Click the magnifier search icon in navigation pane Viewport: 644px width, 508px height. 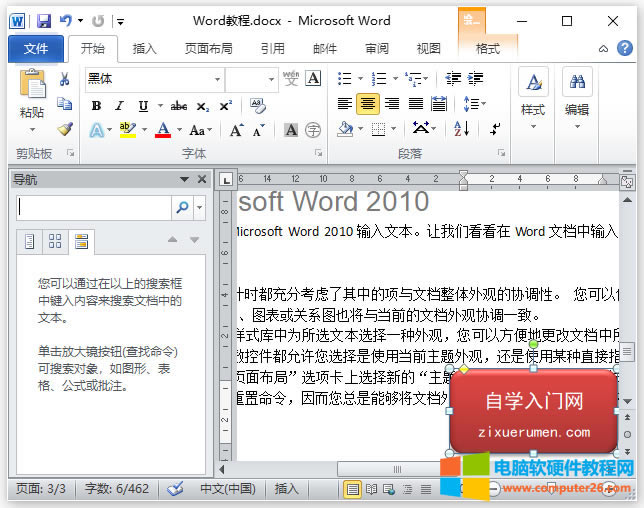tap(182, 207)
